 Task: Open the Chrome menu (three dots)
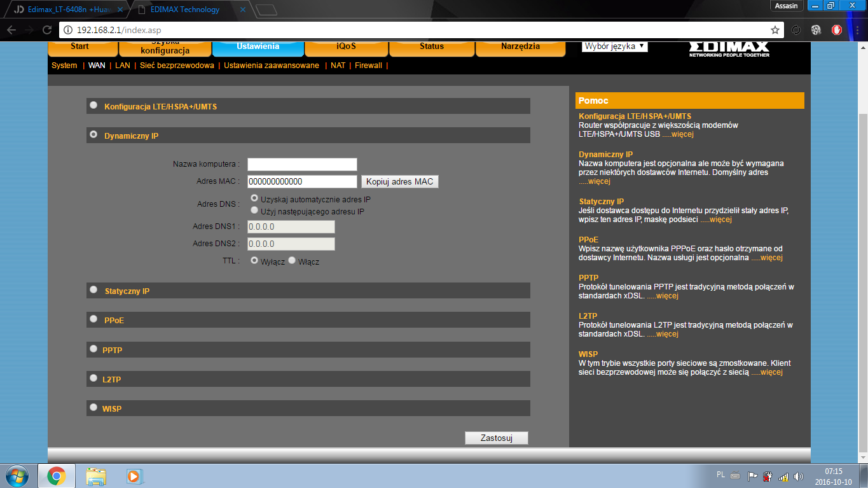tap(856, 30)
